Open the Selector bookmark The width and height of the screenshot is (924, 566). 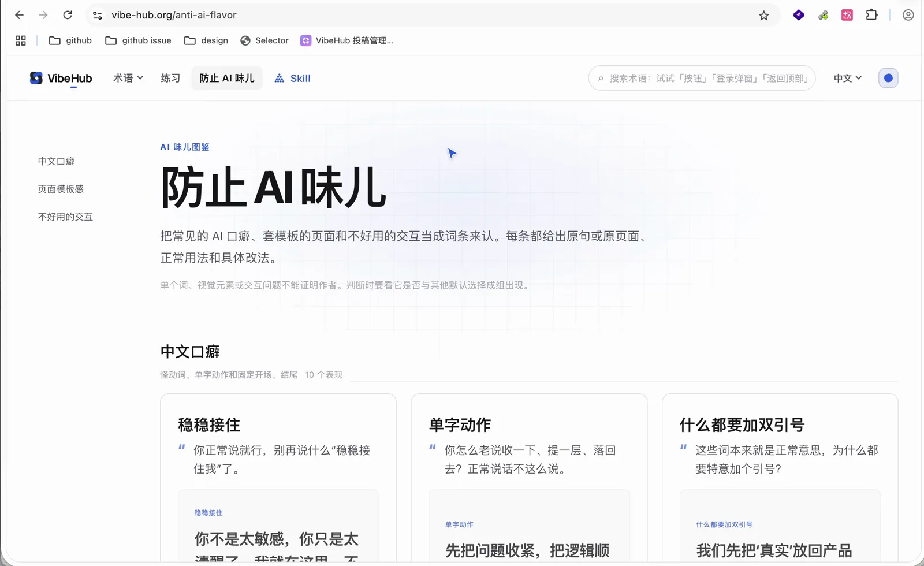click(x=264, y=40)
